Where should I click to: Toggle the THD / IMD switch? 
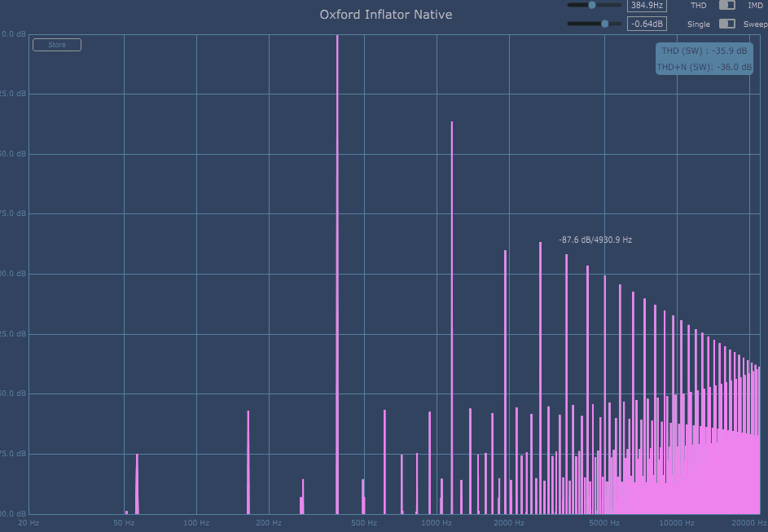[726, 6]
